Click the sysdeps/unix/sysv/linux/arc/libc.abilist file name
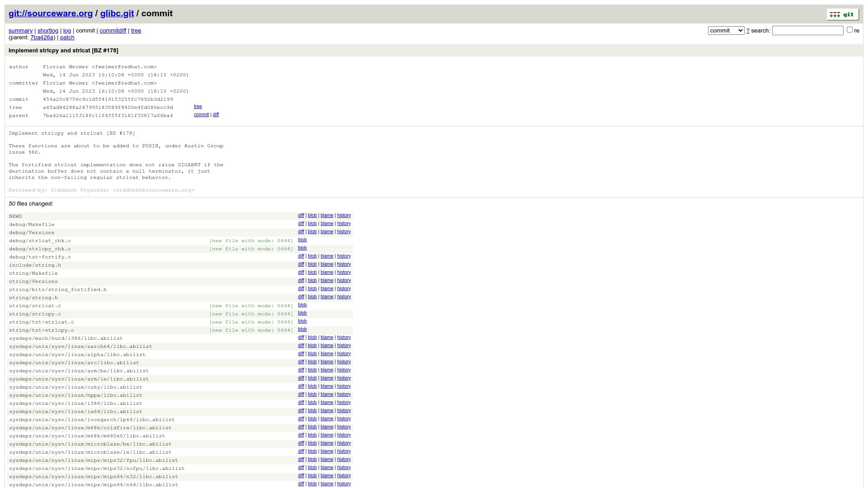 [74, 363]
